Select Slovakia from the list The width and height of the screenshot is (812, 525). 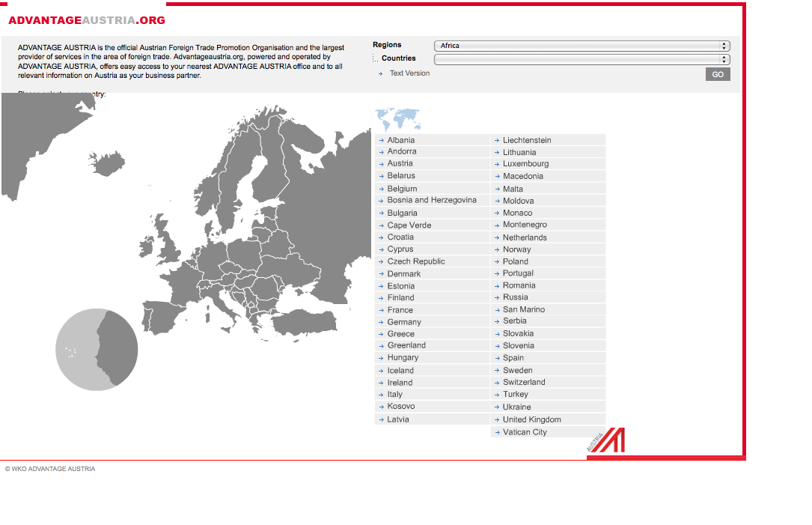[x=518, y=333]
